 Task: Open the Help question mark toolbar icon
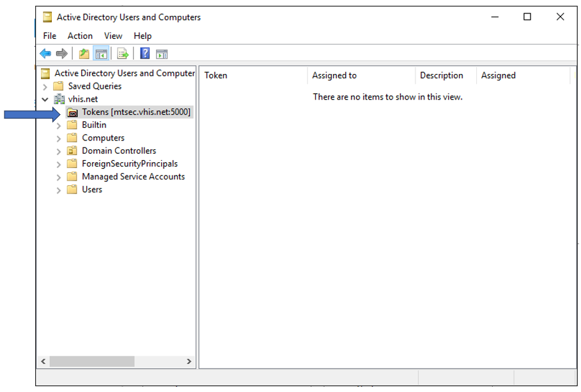[145, 54]
